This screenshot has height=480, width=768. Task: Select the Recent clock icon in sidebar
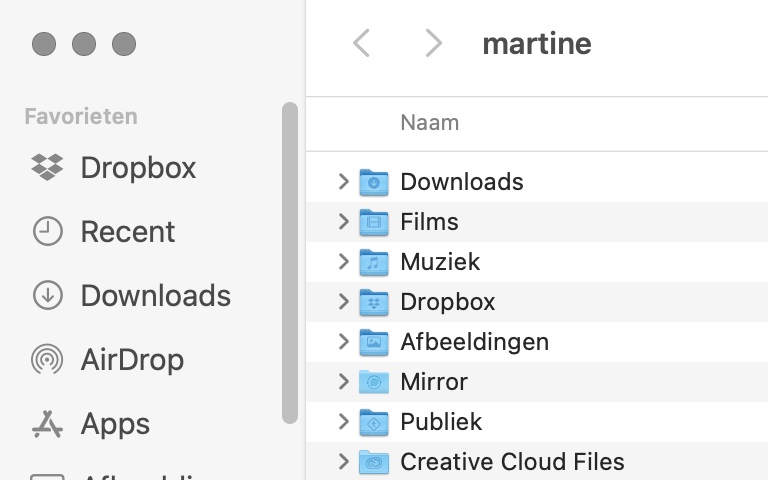pyautogui.click(x=47, y=232)
